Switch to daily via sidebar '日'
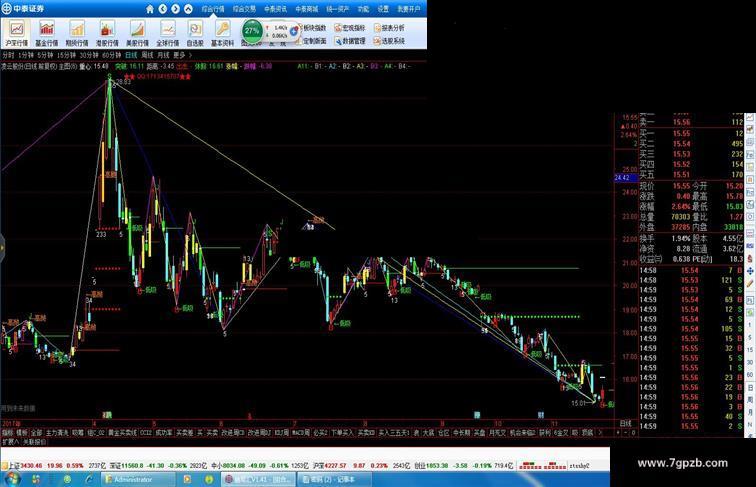The height and width of the screenshot is (487, 756). 750,387
